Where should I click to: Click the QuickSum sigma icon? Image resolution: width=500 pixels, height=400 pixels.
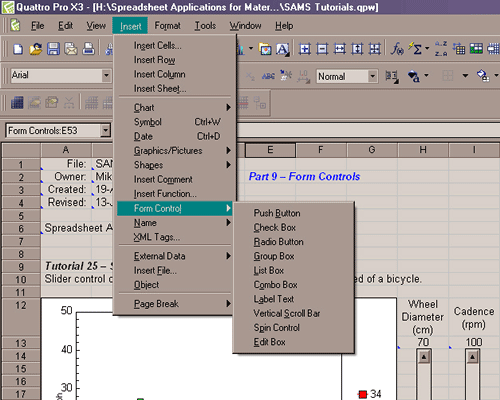click(x=415, y=49)
